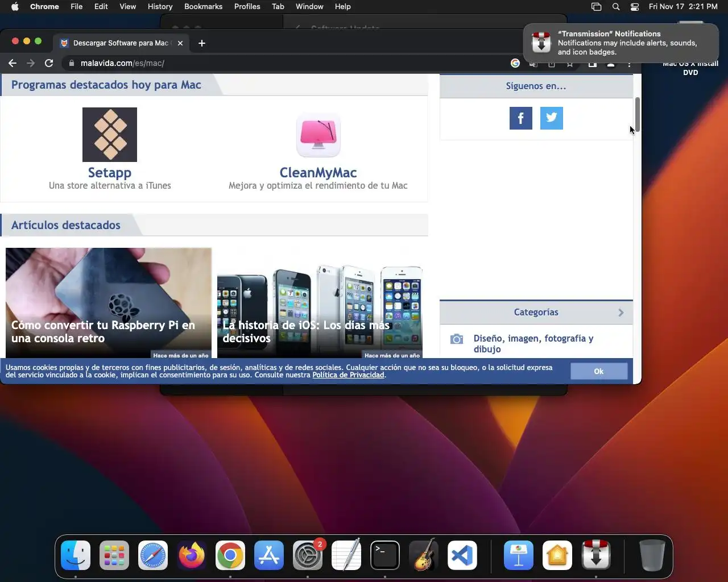Screen dimensions: 728x582
Task: Open the Apple menu
Action: click(15, 6)
